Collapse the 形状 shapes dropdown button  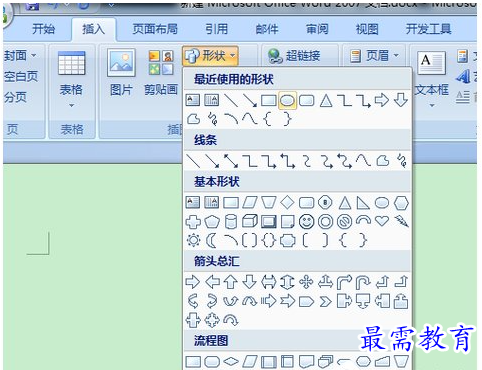pos(210,56)
